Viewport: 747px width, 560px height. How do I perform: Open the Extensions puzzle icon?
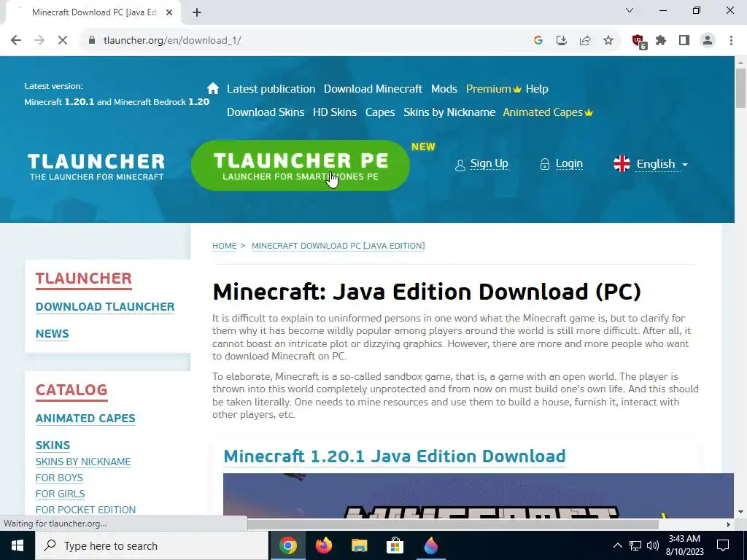pyautogui.click(x=661, y=41)
